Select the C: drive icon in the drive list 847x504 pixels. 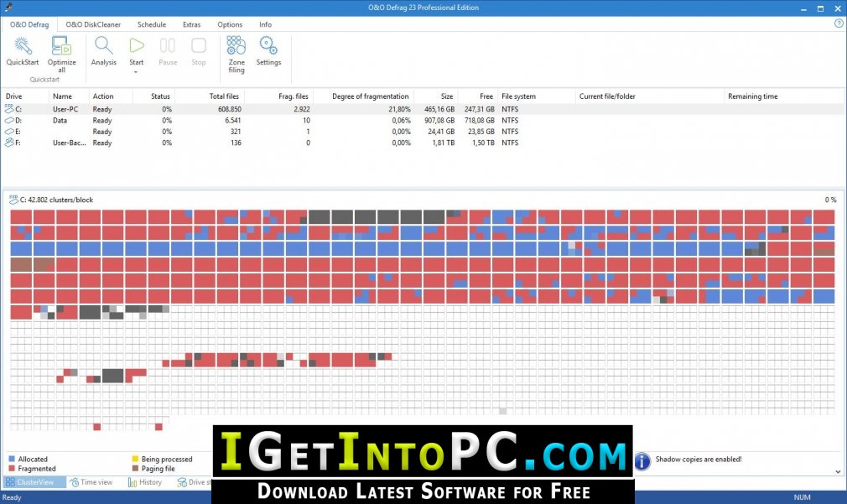click(x=9, y=109)
